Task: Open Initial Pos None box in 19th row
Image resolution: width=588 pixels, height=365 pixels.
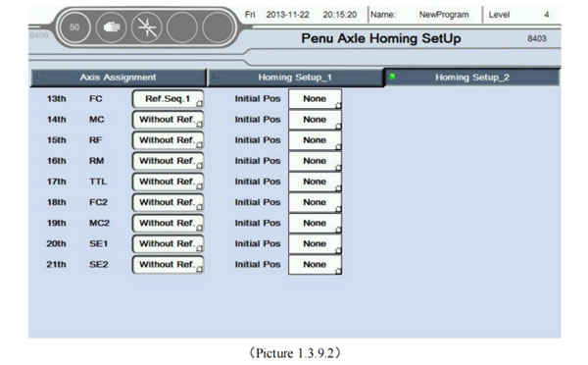Action: (x=315, y=223)
